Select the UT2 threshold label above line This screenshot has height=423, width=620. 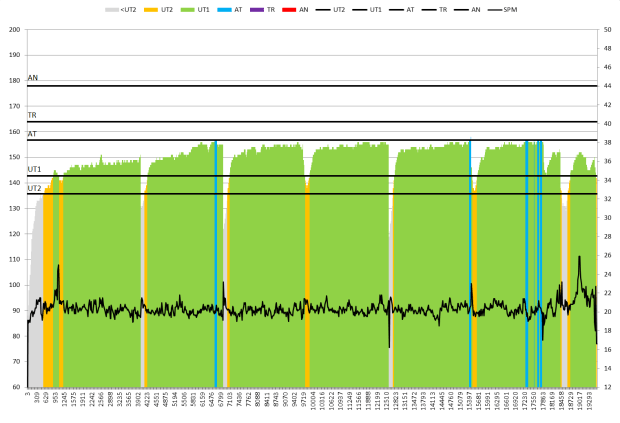click(x=34, y=188)
